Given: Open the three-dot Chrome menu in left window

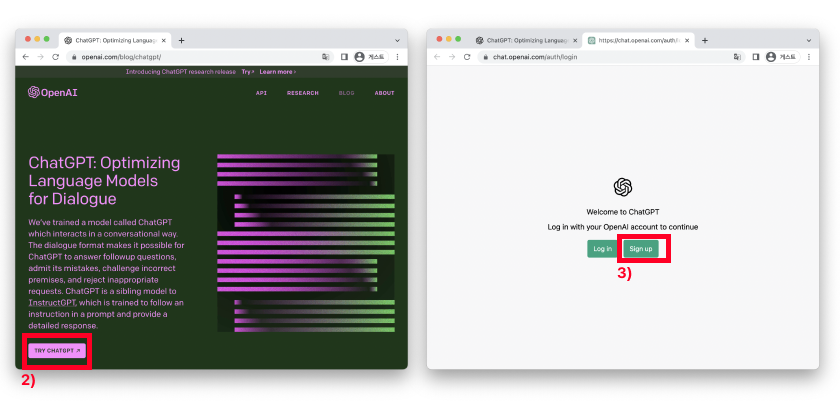Looking at the screenshot, I should (x=398, y=57).
